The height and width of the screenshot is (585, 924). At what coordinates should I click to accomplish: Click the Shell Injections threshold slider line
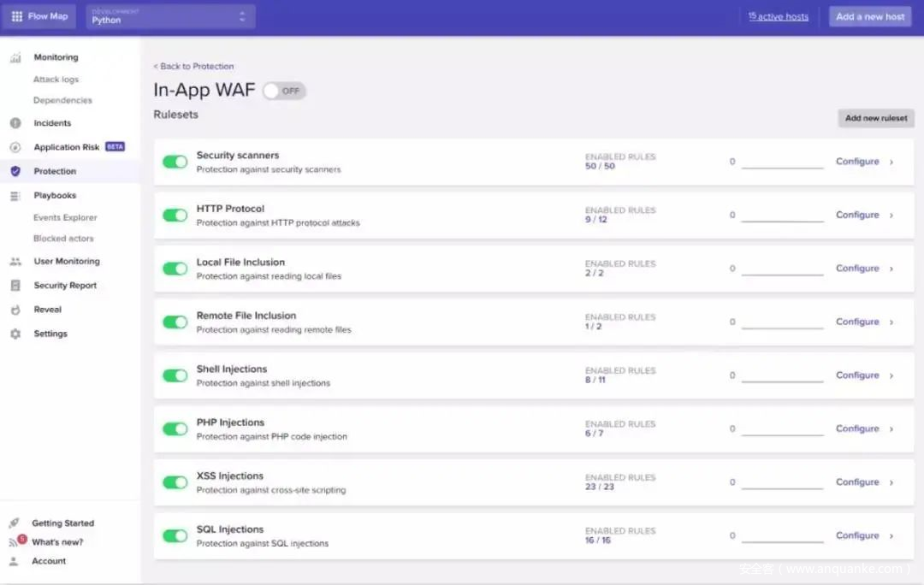click(x=782, y=381)
